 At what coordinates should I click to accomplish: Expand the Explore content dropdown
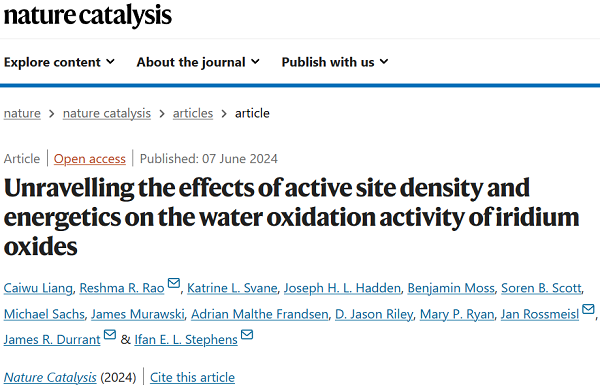point(59,62)
